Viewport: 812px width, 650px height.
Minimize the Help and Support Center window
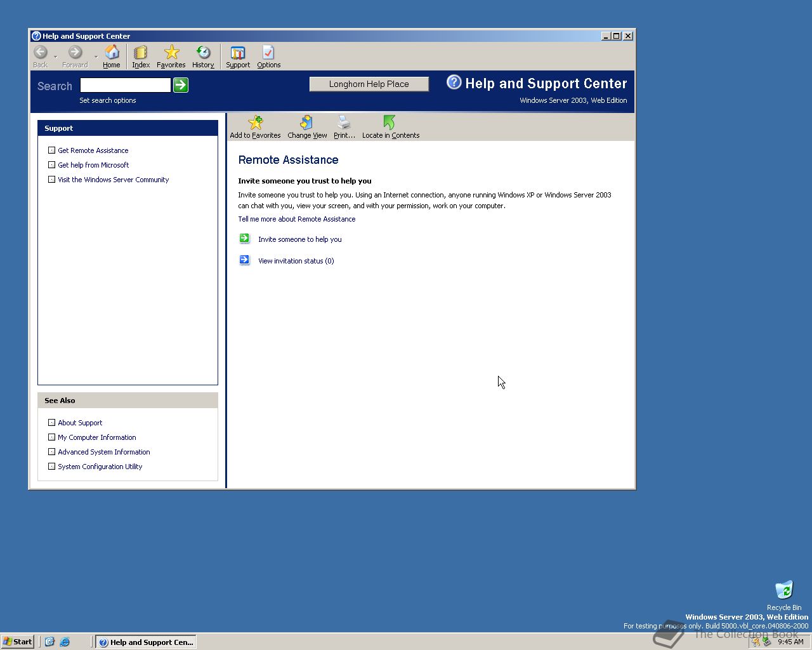point(606,36)
